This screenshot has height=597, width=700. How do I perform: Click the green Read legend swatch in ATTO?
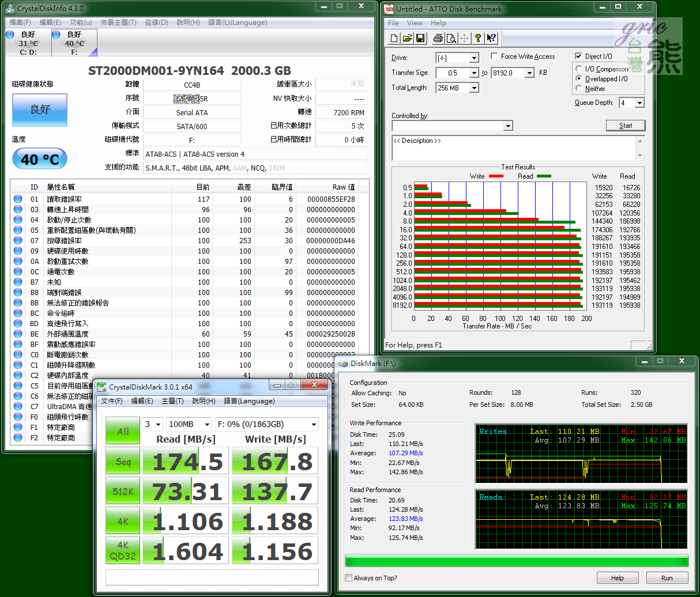544,176
